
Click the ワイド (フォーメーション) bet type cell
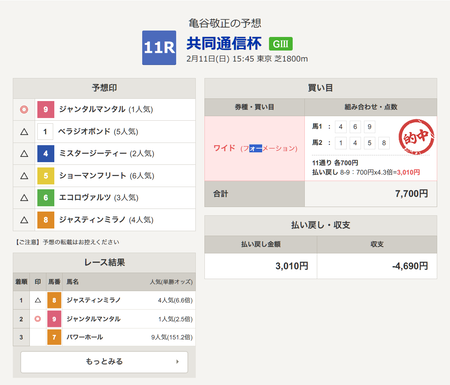255,148
